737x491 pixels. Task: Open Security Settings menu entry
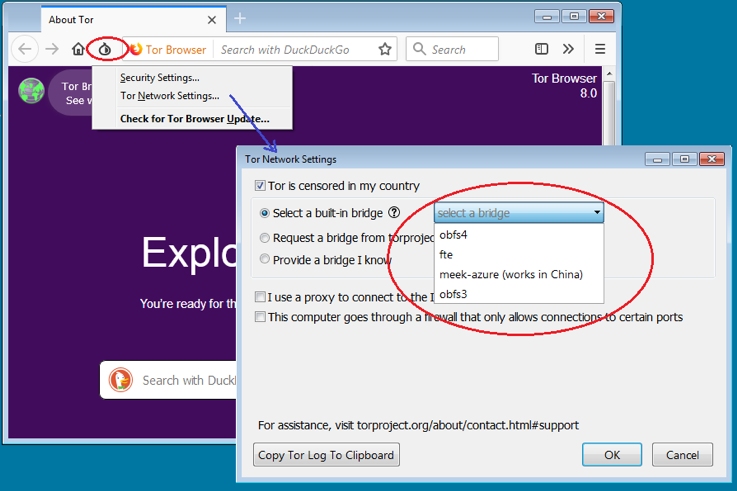[160, 78]
